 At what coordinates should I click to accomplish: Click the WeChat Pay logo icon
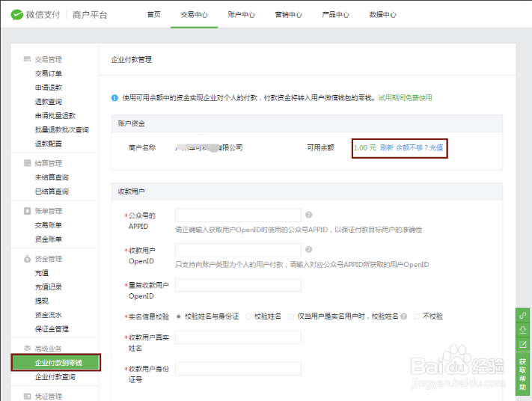click(16, 14)
